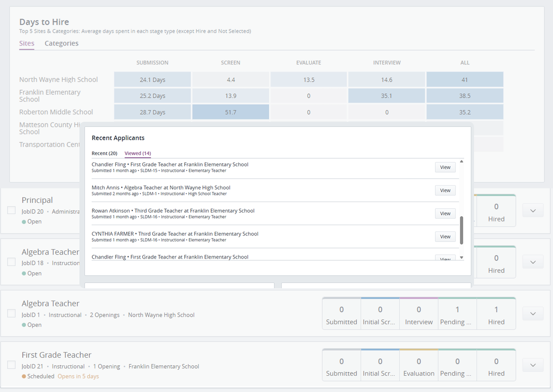Open the First Grade Teacher job title link
The width and height of the screenshot is (553, 392).
click(x=57, y=355)
